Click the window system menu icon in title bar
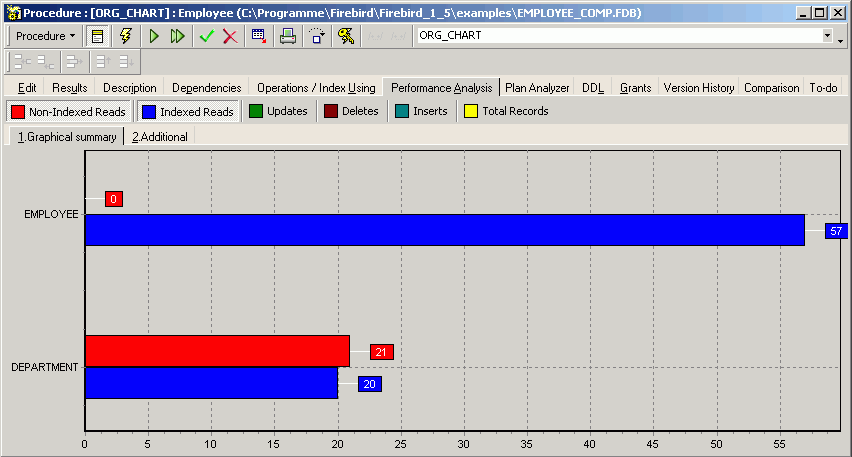The image size is (852, 457). tap(12, 12)
